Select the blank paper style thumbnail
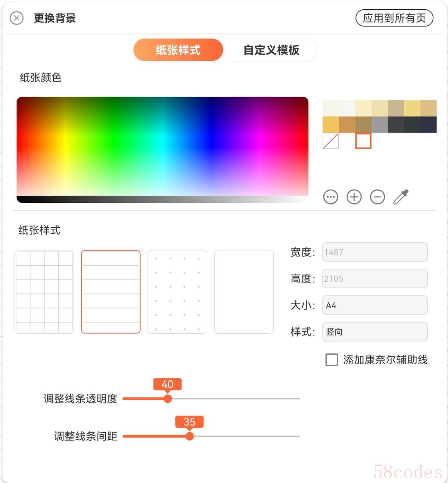The height and width of the screenshot is (483, 448). tap(244, 292)
